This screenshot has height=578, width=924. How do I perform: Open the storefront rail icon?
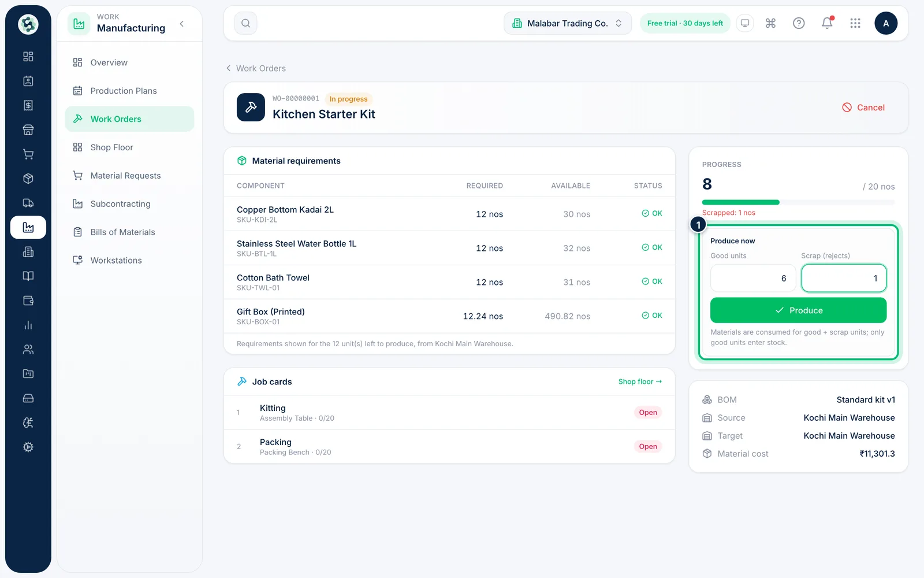click(x=28, y=129)
